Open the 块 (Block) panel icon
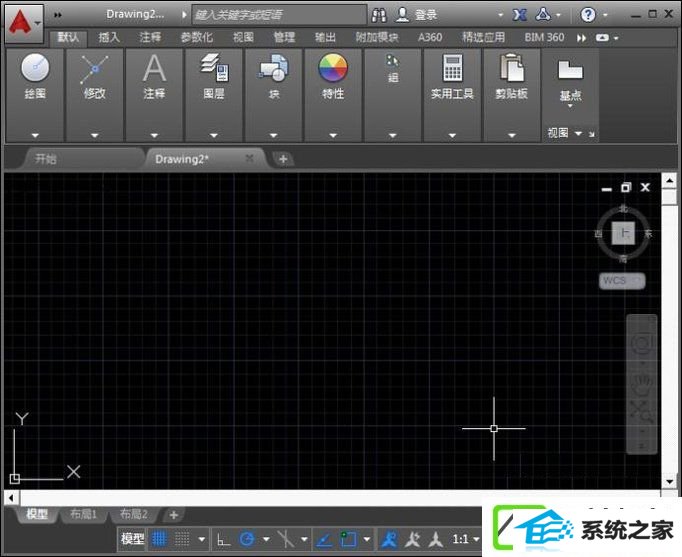This screenshot has height=557, width=682. coord(274,68)
